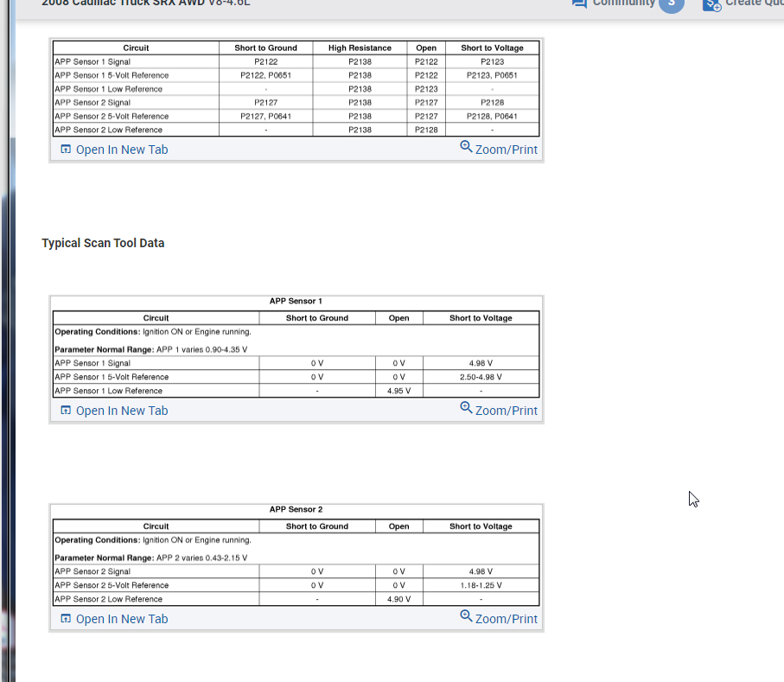
Task: Click P2122, P0651 cell in DTC table
Action: tap(265, 75)
